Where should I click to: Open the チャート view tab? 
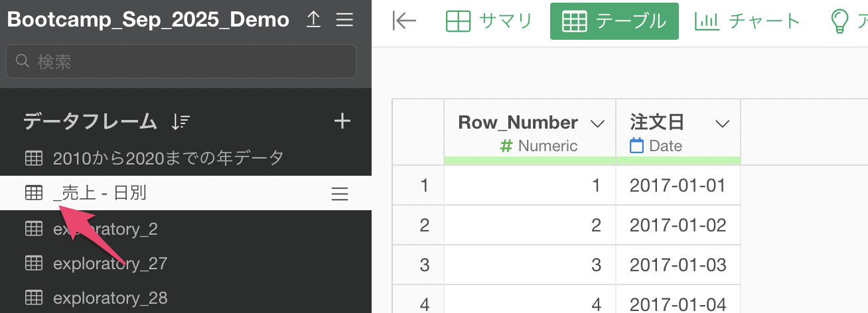748,21
